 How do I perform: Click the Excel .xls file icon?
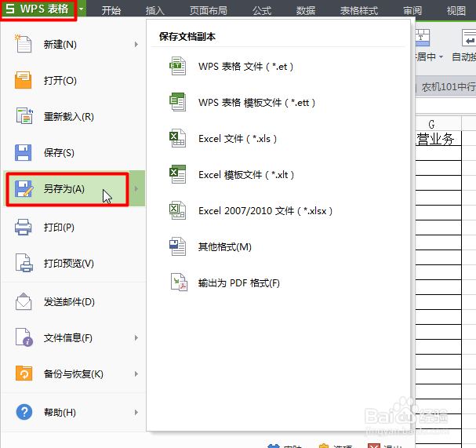pos(177,138)
